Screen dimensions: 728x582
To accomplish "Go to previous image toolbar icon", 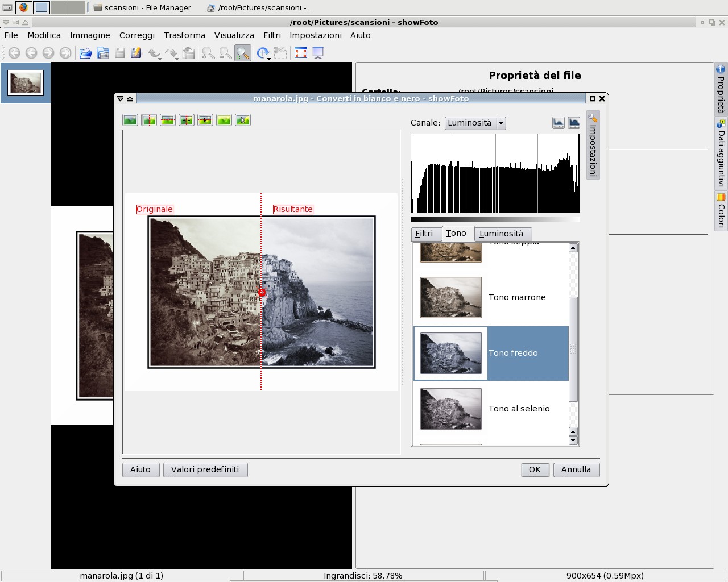I will 31,53.
